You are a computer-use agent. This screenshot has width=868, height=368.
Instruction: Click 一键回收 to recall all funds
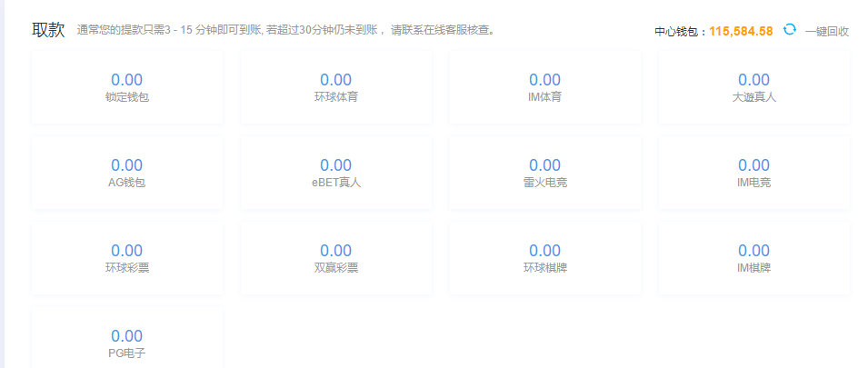click(x=827, y=32)
